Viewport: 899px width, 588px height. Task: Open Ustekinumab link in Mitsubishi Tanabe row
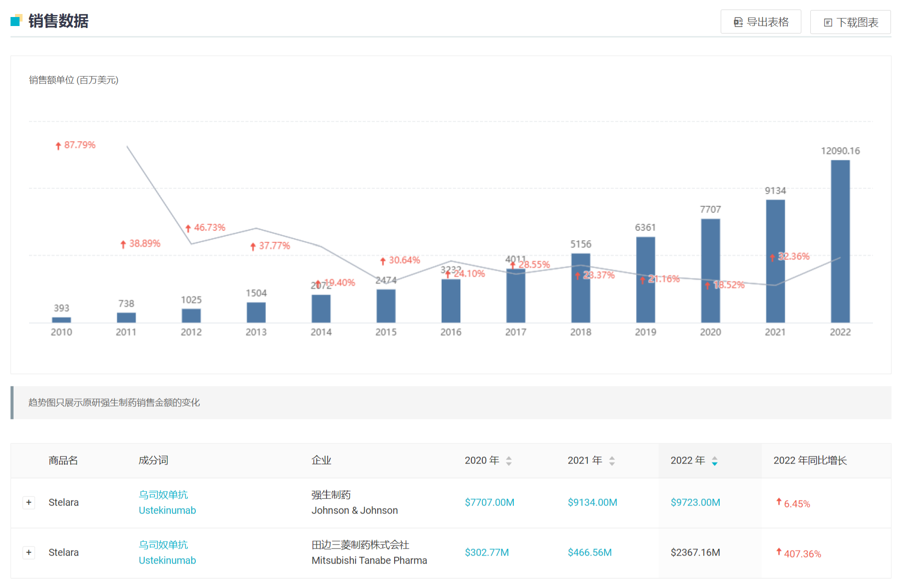click(167, 560)
